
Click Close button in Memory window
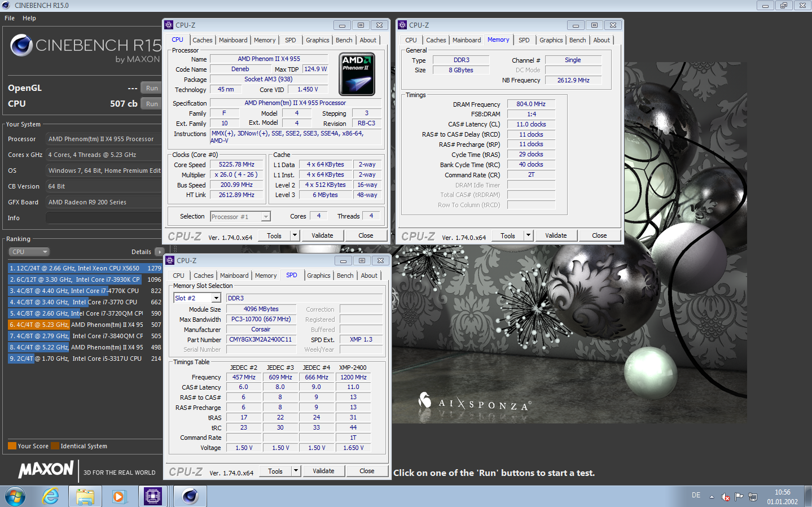click(599, 235)
